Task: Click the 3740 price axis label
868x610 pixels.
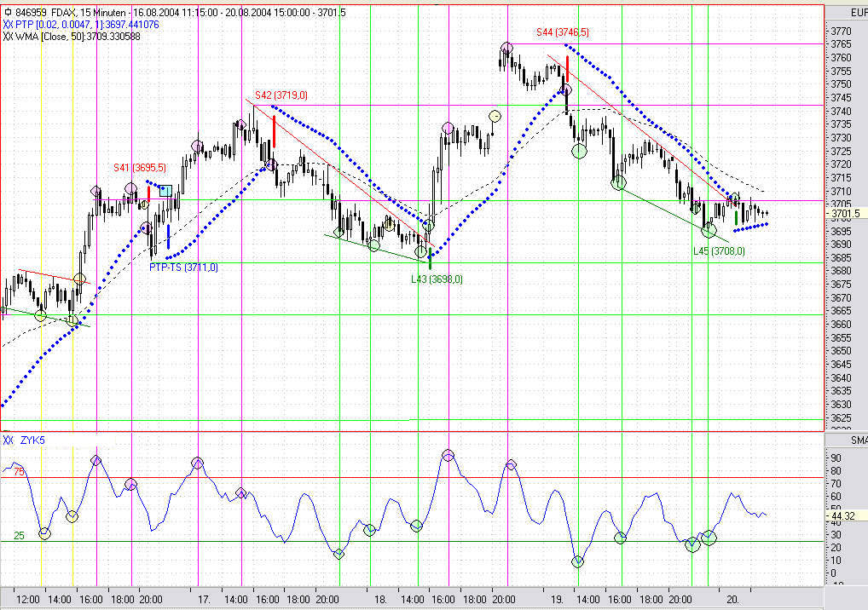Action: tap(841, 111)
